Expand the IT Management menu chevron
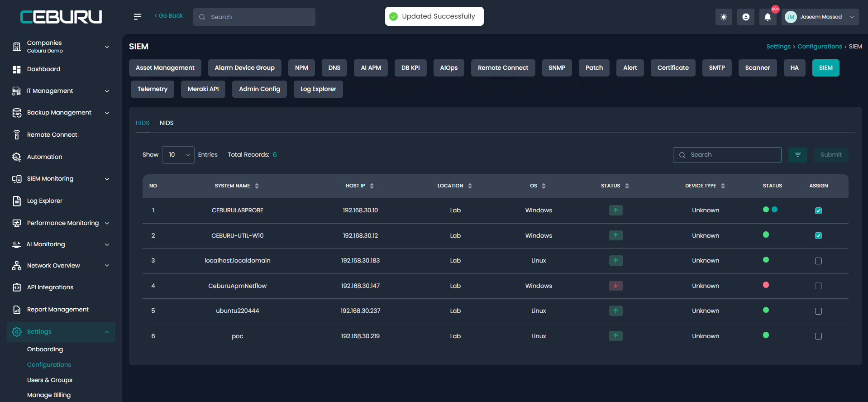The width and height of the screenshot is (868, 402). click(107, 91)
